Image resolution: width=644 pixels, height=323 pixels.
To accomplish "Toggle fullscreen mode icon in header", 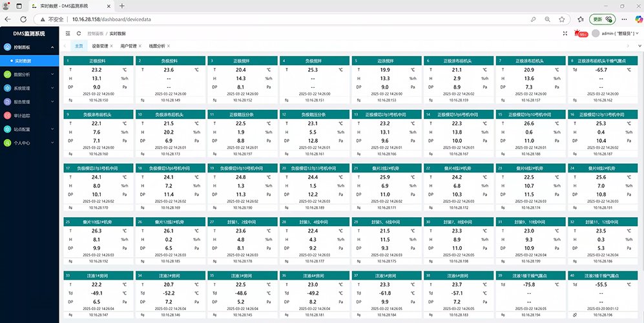I will pyautogui.click(x=566, y=33).
